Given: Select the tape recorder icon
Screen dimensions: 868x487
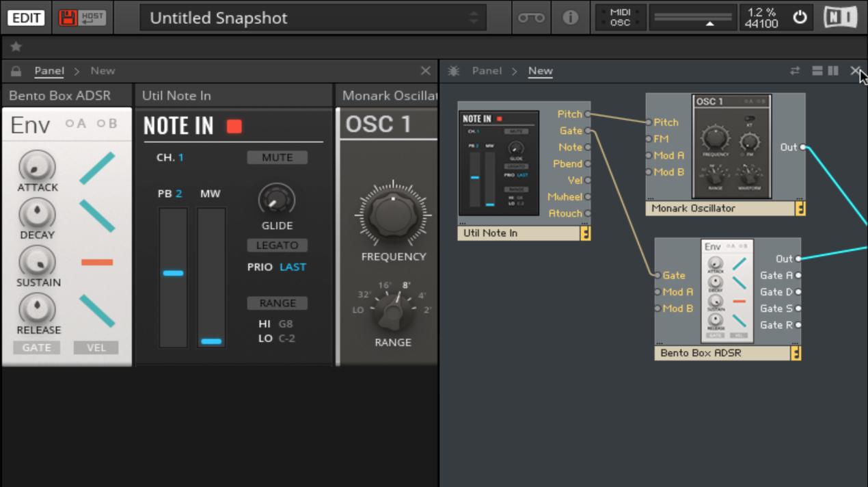Looking at the screenshot, I should (530, 18).
